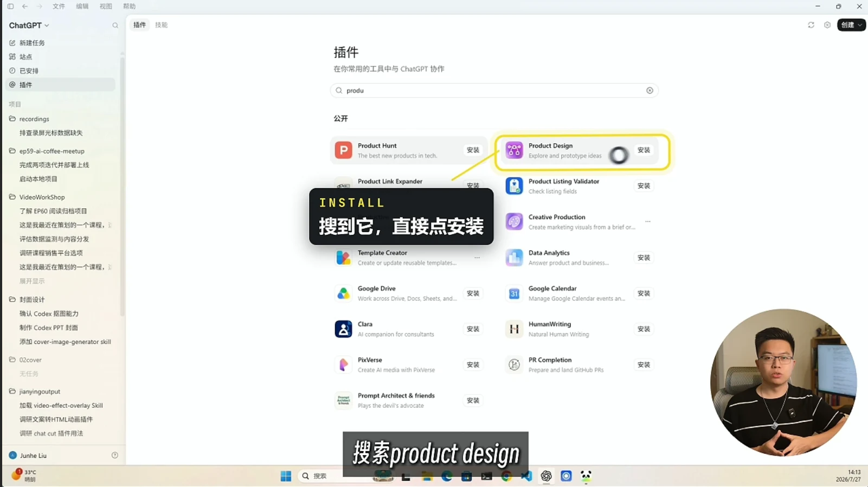Open task 完成两项迭代并部署上线
Image resolution: width=868 pixels, height=487 pixels.
pyautogui.click(x=54, y=165)
